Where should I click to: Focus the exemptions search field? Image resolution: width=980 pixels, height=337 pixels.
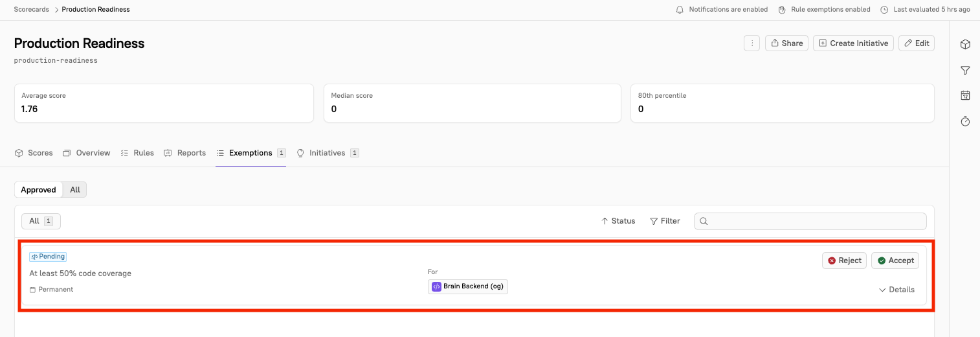click(x=810, y=221)
